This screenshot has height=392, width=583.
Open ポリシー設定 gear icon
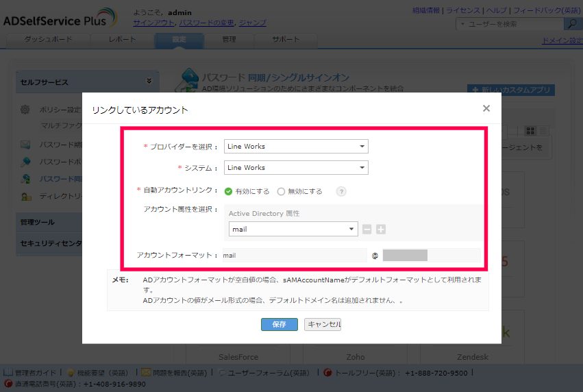pos(25,110)
